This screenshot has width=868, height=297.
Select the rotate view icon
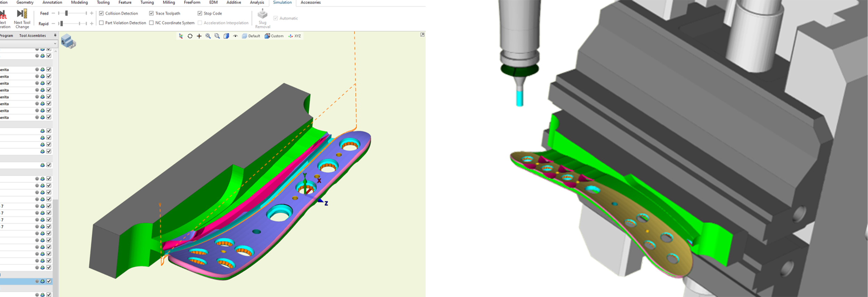(190, 36)
